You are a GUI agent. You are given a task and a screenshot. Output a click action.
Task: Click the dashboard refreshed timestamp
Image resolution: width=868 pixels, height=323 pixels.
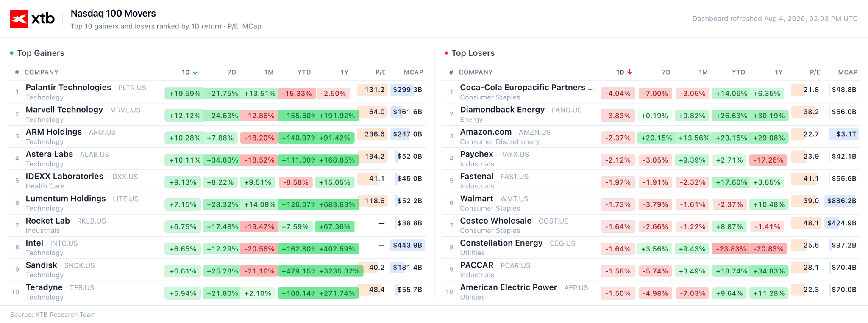[x=775, y=19]
